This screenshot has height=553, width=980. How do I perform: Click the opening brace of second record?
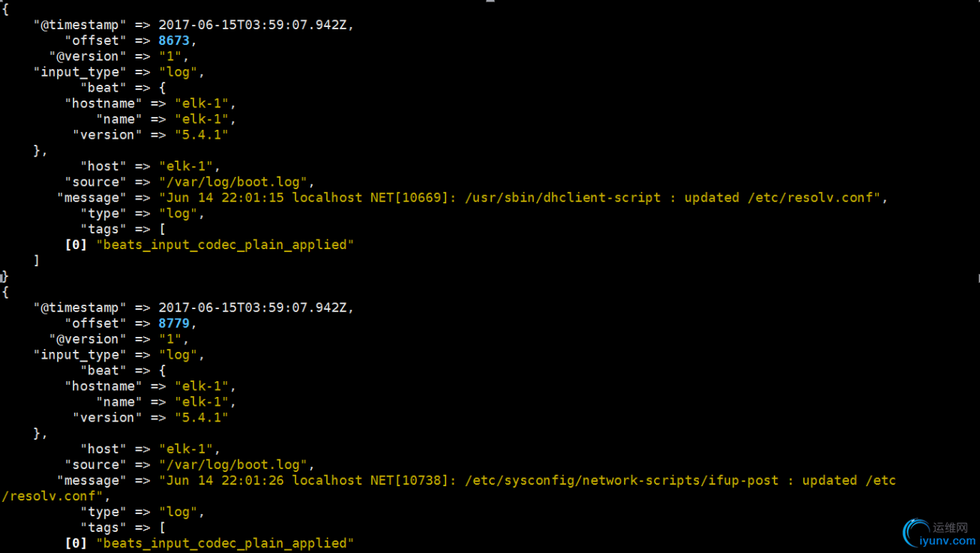click(5, 293)
